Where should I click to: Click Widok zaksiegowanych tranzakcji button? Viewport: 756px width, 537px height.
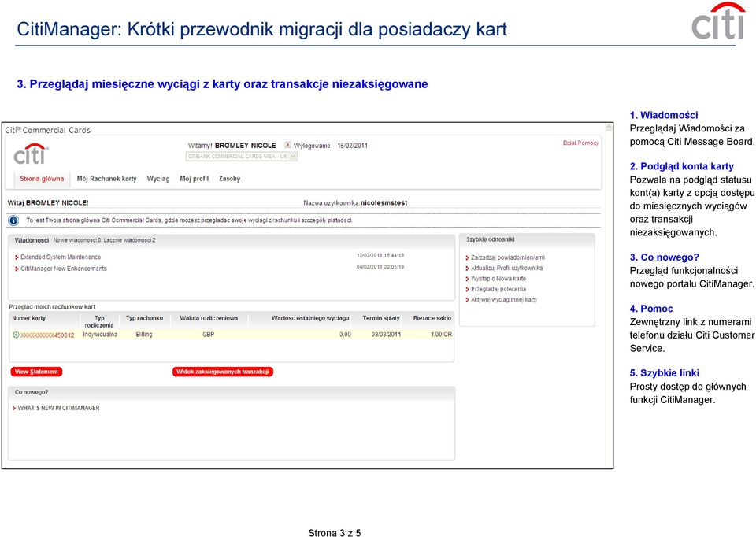pos(223,372)
